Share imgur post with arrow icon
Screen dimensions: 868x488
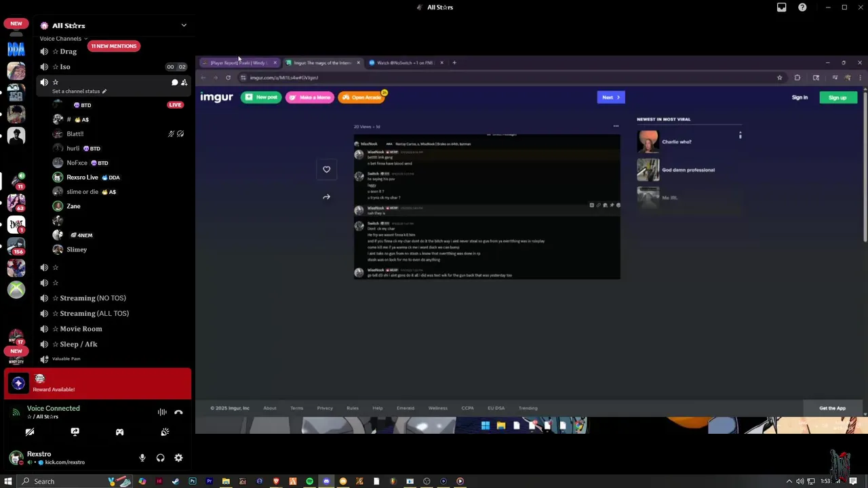click(326, 197)
